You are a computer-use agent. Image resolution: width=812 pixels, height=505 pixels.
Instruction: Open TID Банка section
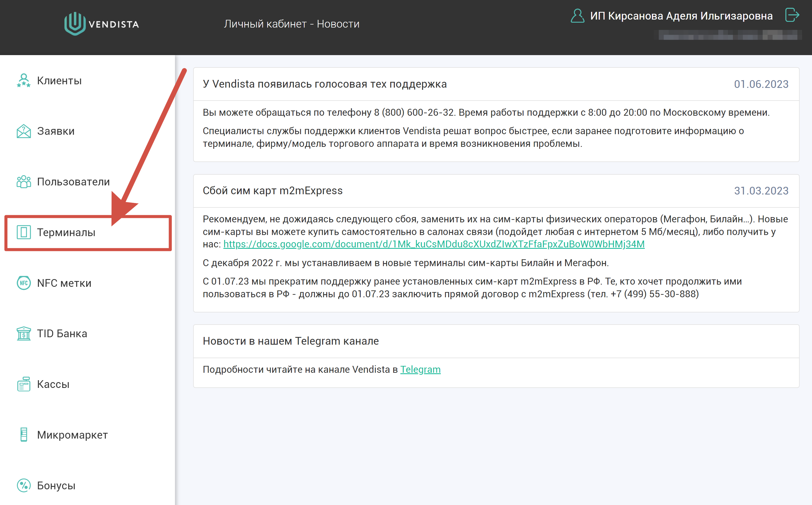(x=62, y=333)
